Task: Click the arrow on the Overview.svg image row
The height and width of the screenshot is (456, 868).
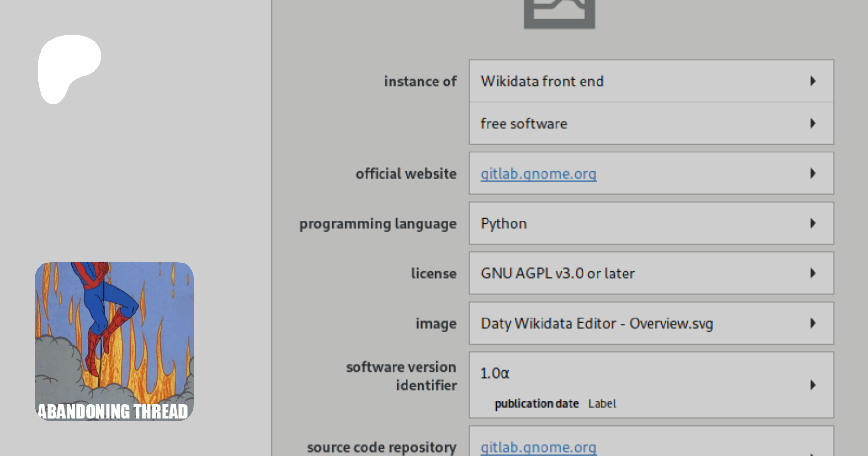Action: 813,323
